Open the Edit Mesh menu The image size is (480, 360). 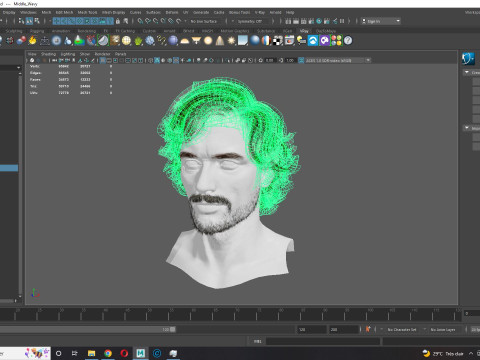pyautogui.click(x=64, y=12)
